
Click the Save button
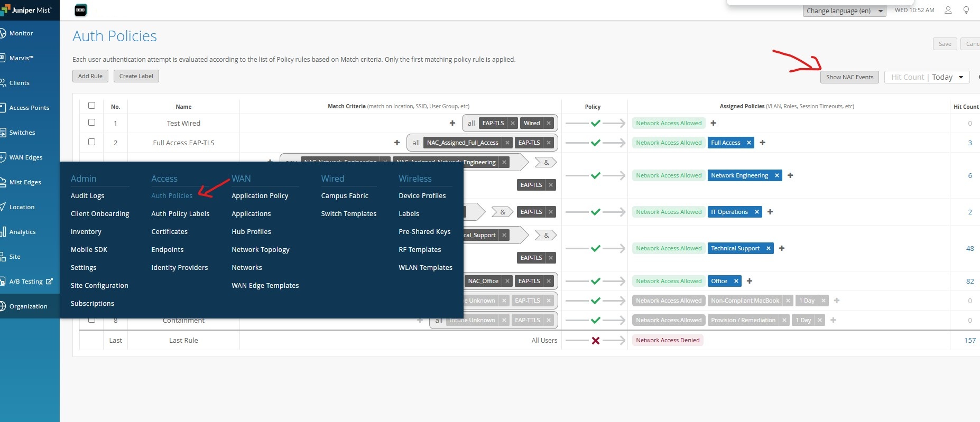(945, 44)
